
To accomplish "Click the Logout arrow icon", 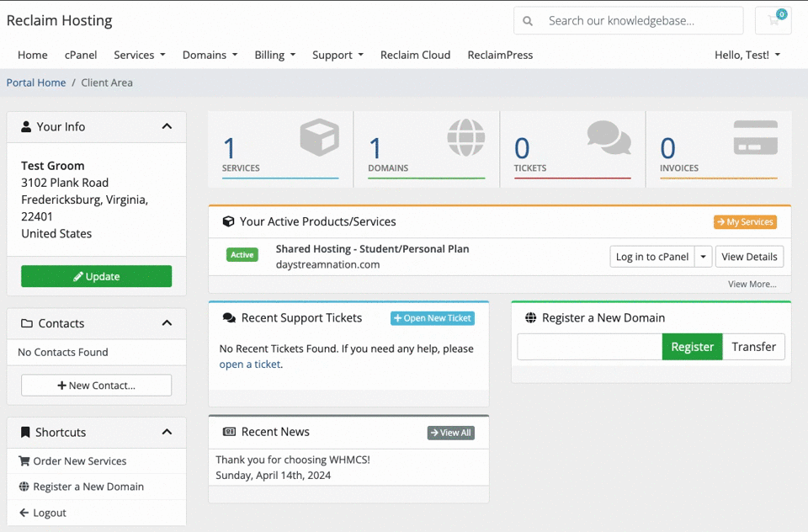I will click(x=24, y=513).
